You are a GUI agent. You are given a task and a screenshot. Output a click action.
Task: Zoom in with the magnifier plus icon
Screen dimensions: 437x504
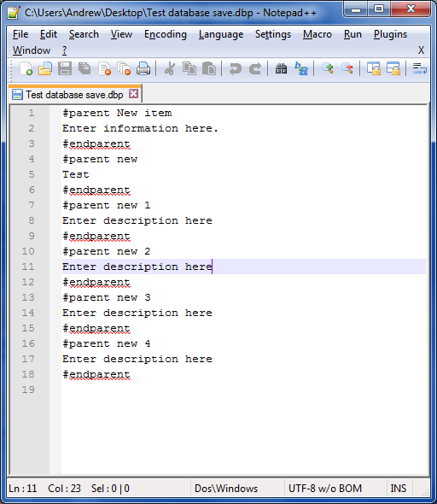tap(328, 68)
